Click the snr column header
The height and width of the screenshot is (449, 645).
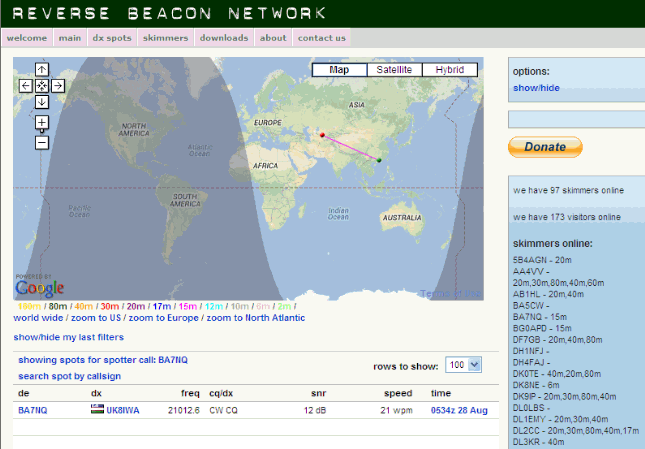[319, 393]
